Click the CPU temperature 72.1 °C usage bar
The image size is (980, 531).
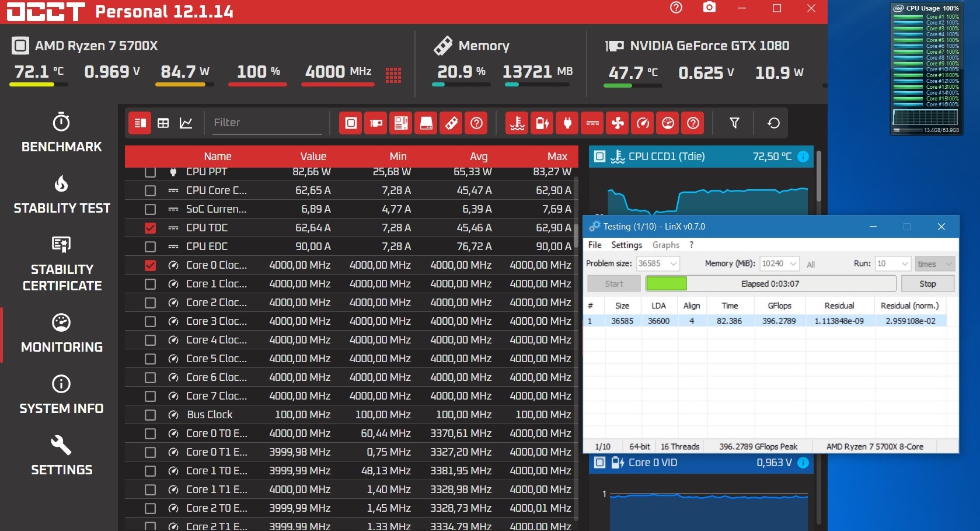(x=39, y=85)
